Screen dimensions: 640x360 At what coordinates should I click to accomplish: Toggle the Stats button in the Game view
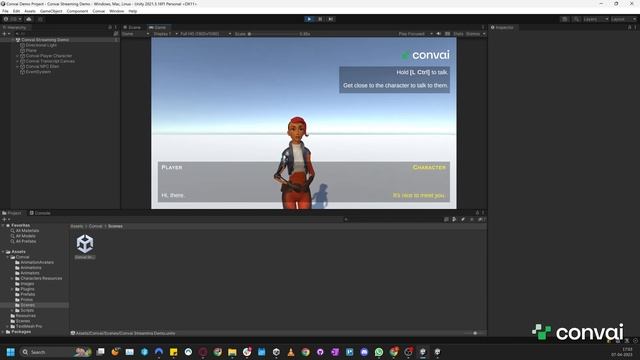[458, 34]
